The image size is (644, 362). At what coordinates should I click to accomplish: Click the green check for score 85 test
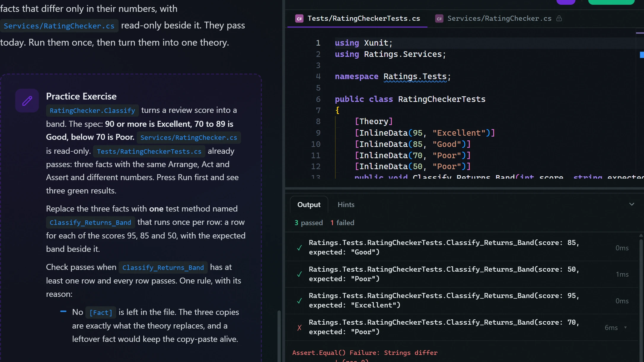coord(299,248)
